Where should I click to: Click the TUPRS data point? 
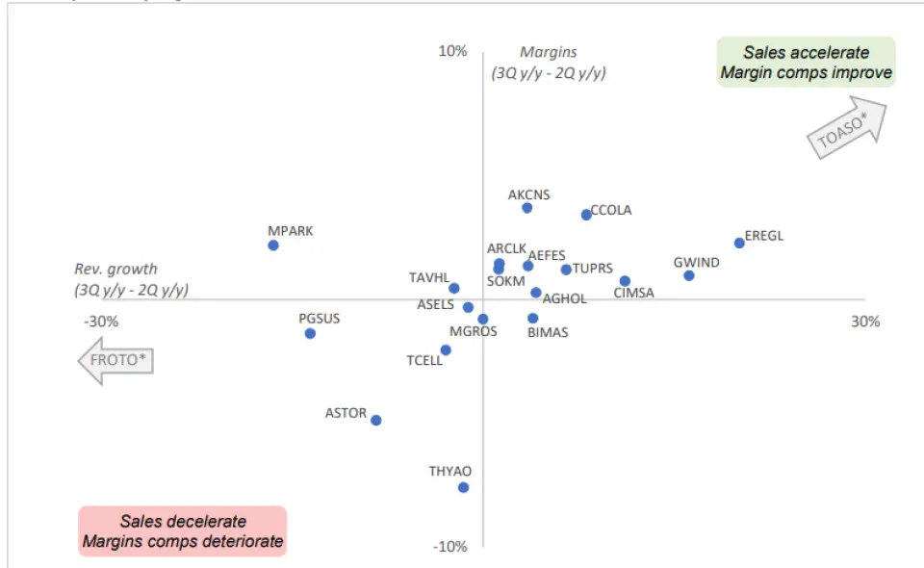(566, 270)
